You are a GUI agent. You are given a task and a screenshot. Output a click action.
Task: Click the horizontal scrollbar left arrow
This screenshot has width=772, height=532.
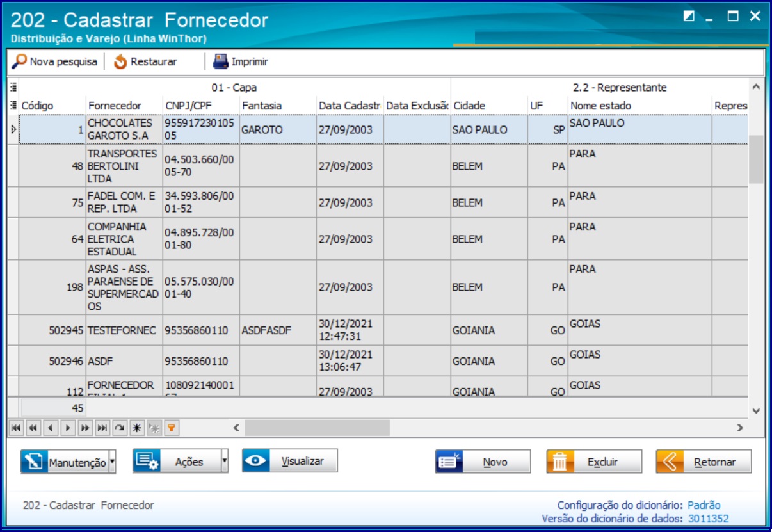(236, 428)
